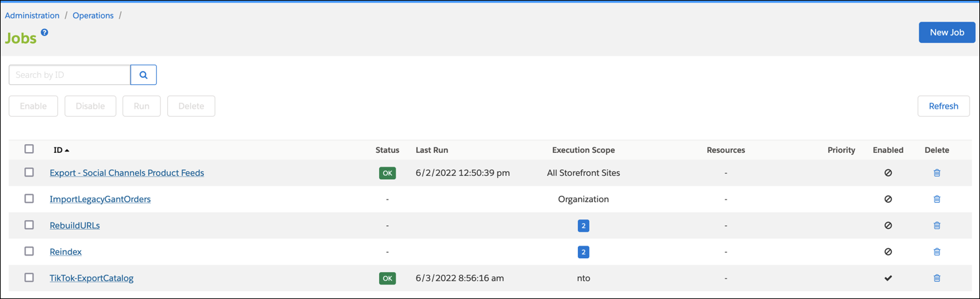
Task: Click trash icon for ImportLegacyGantOrders job
Action: pyautogui.click(x=937, y=199)
